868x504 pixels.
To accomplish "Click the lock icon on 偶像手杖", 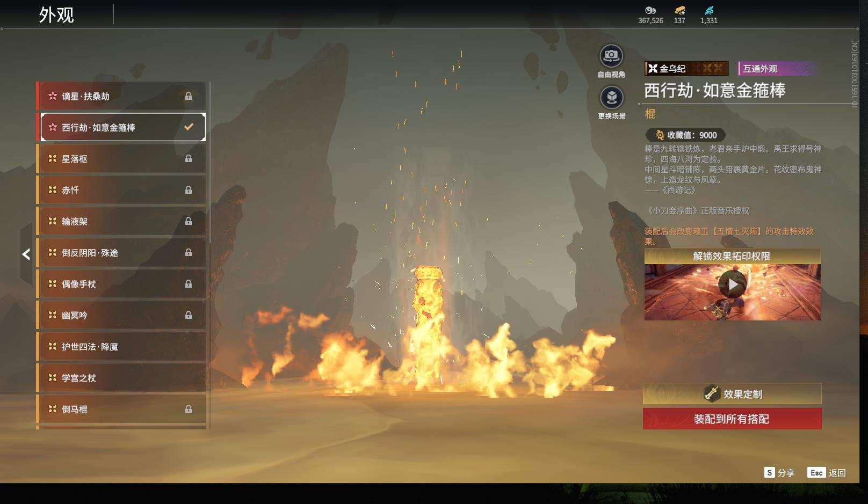I will click(189, 284).
